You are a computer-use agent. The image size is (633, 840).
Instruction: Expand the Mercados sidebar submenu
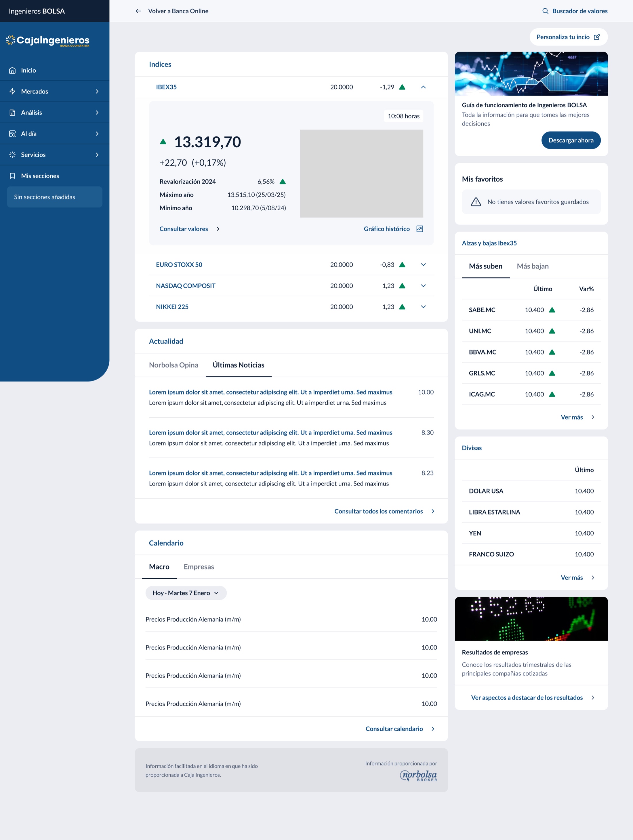(97, 92)
